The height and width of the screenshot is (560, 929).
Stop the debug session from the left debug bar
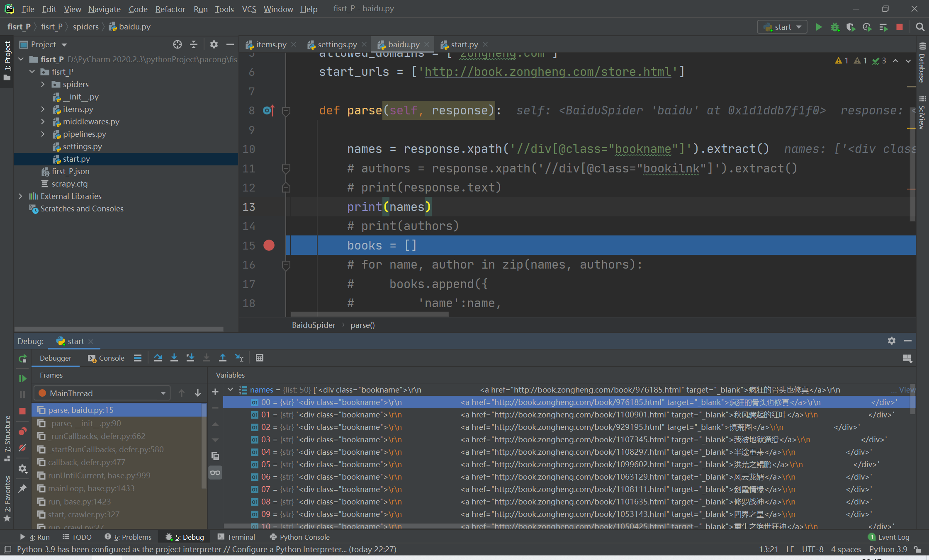(22, 411)
